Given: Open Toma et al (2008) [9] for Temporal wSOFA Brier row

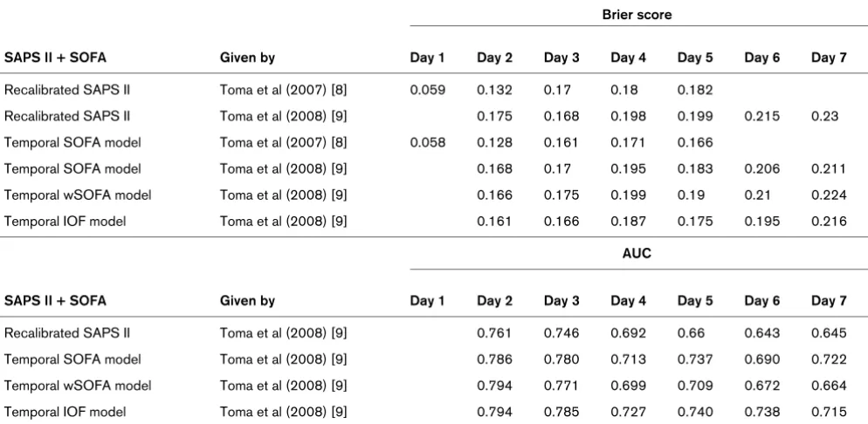Looking at the screenshot, I should point(284,195).
